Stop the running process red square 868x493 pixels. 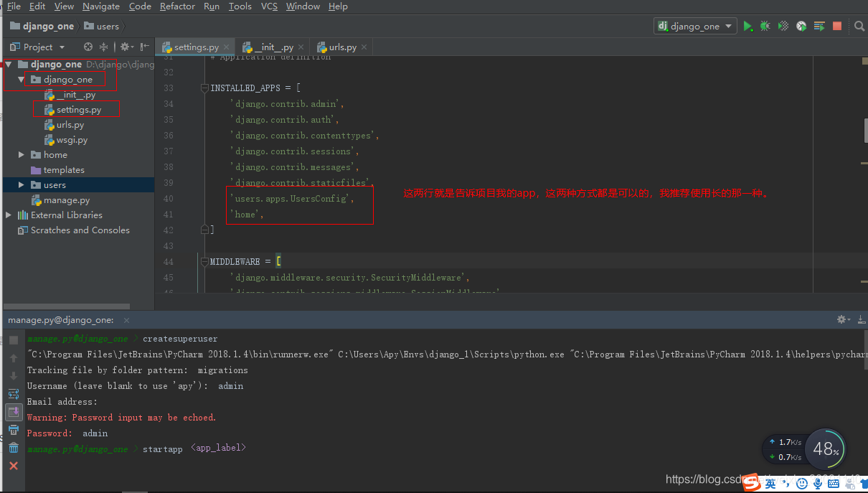[x=837, y=27]
